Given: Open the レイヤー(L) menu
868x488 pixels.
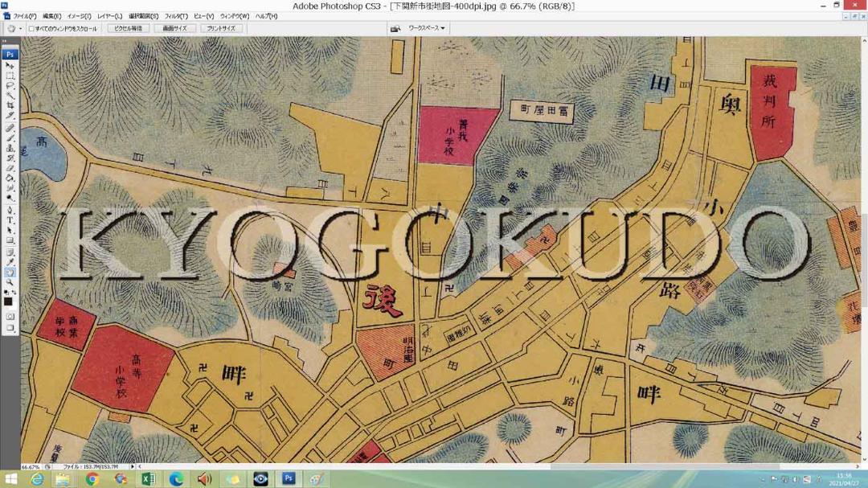Looking at the screenshot, I should pos(109,16).
